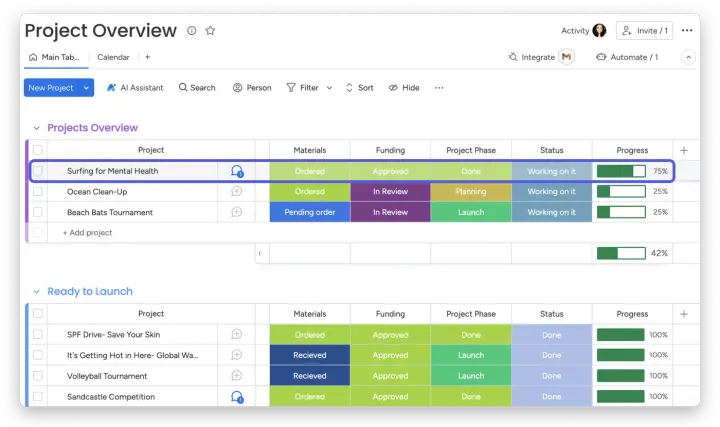
Task: Click the Automate / 1 button
Action: pyautogui.click(x=627, y=57)
